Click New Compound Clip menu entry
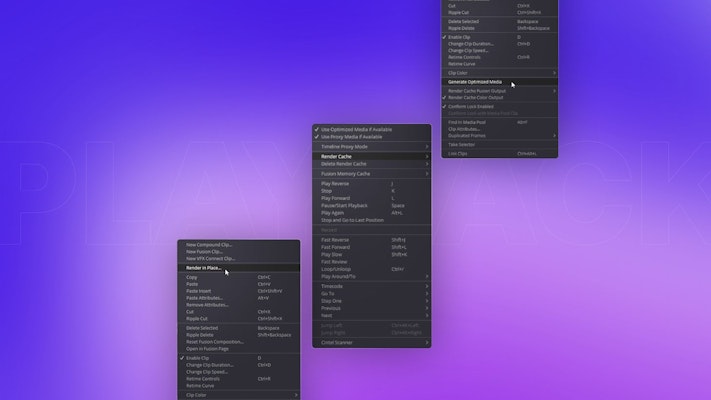Image resolution: width=711 pixels, height=400 pixels. 208,244
